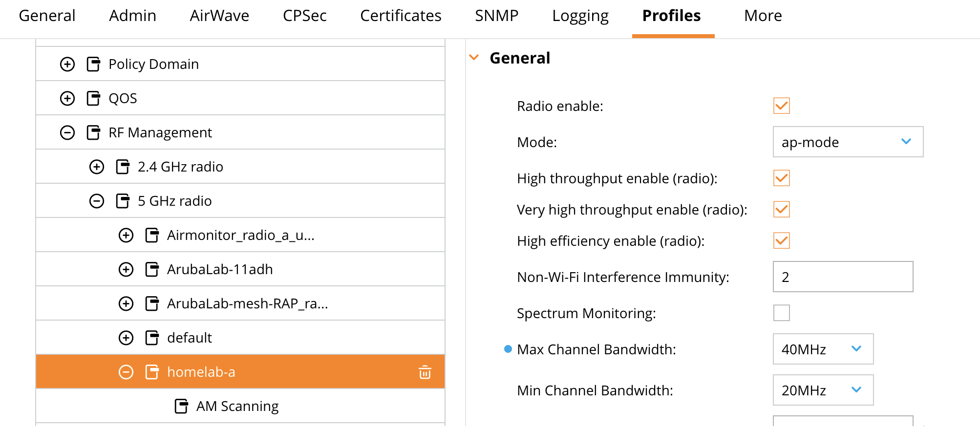
Task: Click the profile icon beside Policy Domain
Action: click(x=93, y=64)
